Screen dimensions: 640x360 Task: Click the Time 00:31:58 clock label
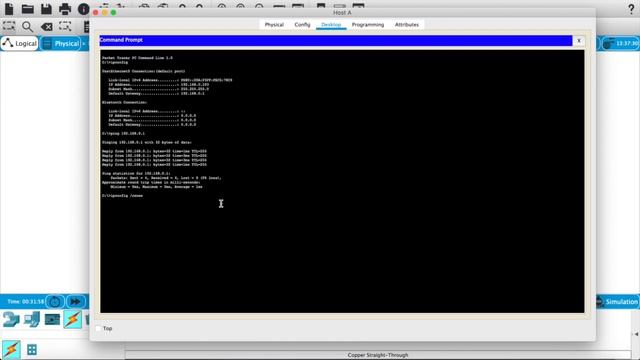[x=25, y=302]
